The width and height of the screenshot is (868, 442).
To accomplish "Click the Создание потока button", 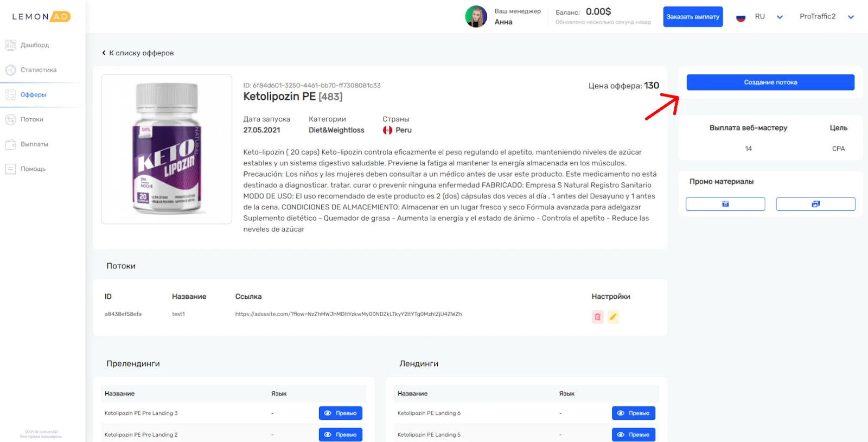I will (770, 82).
